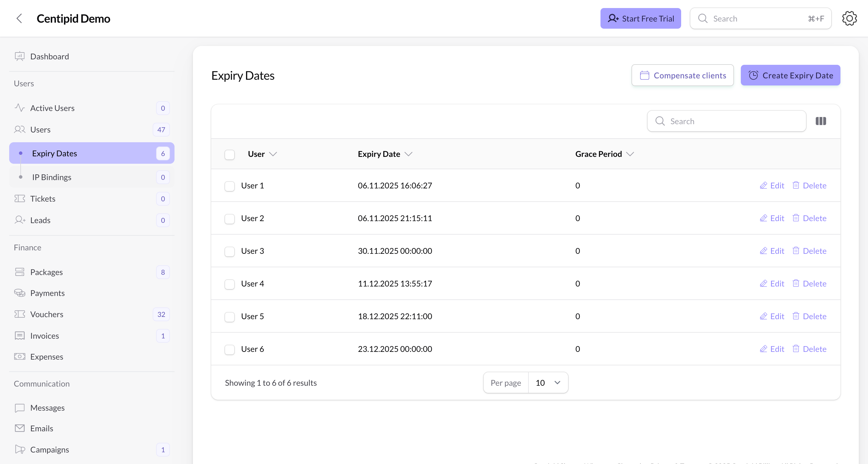The image size is (868, 464).
Task: Click the Compensate clients button
Action: (683, 75)
